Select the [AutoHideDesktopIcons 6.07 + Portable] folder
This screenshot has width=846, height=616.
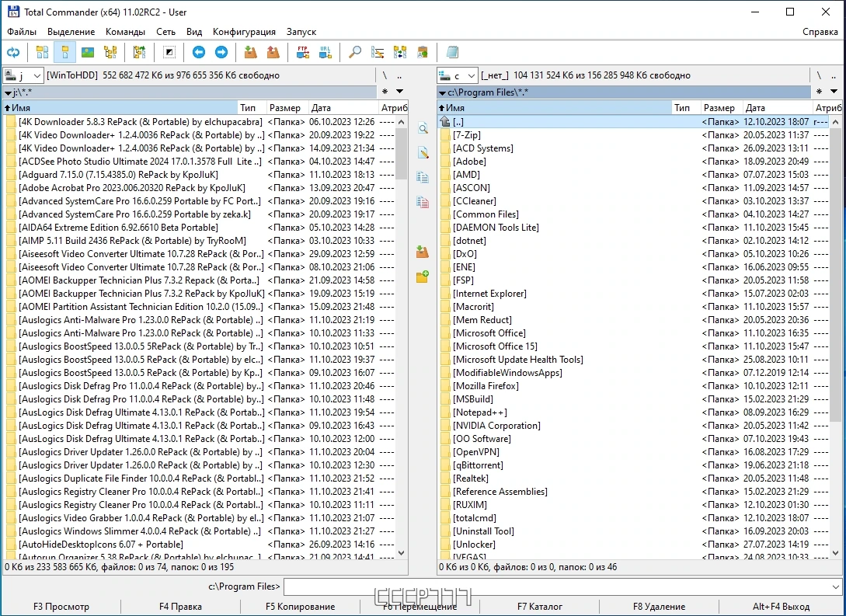tap(101, 545)
